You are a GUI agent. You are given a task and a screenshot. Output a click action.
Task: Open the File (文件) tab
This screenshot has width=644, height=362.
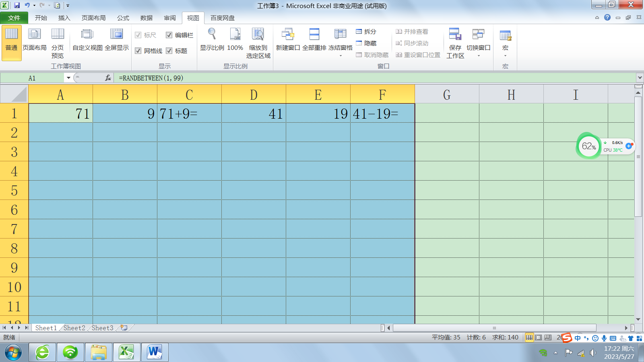point(14,18)
